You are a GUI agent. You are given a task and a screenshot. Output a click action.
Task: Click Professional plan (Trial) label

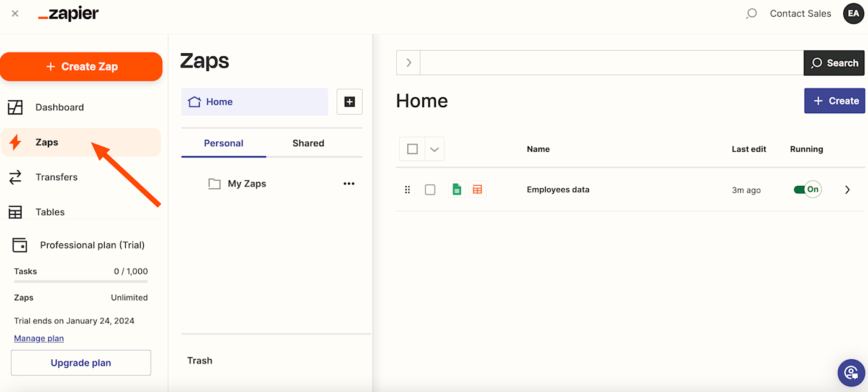tap(92, 245)
